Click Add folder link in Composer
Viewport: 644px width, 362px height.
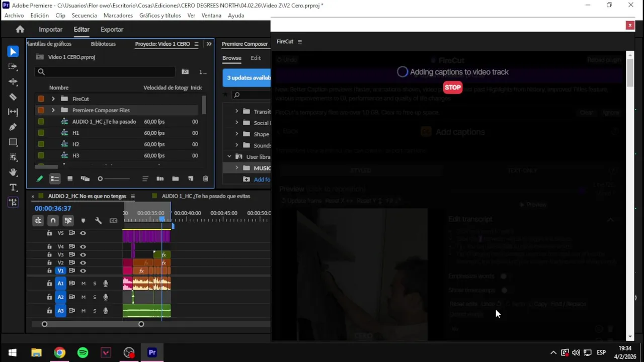coord(257,179)
